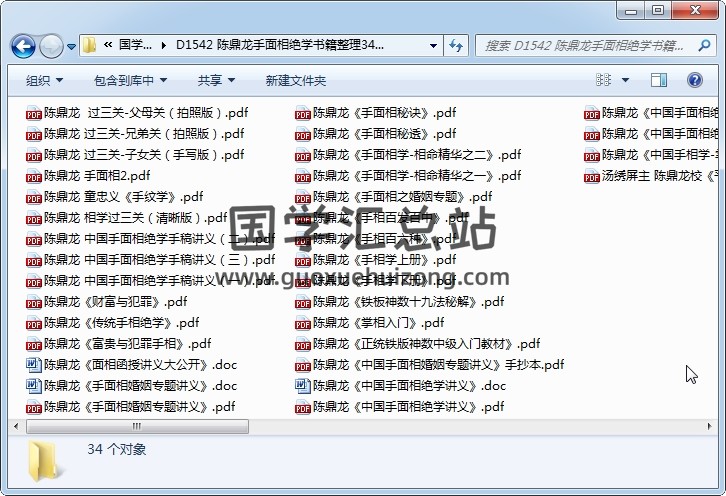This screenshot has height=496, width=726.
Task: Select PDF icon of 《正统铁版神数中级入门教材》
Action: click(302, 344)
